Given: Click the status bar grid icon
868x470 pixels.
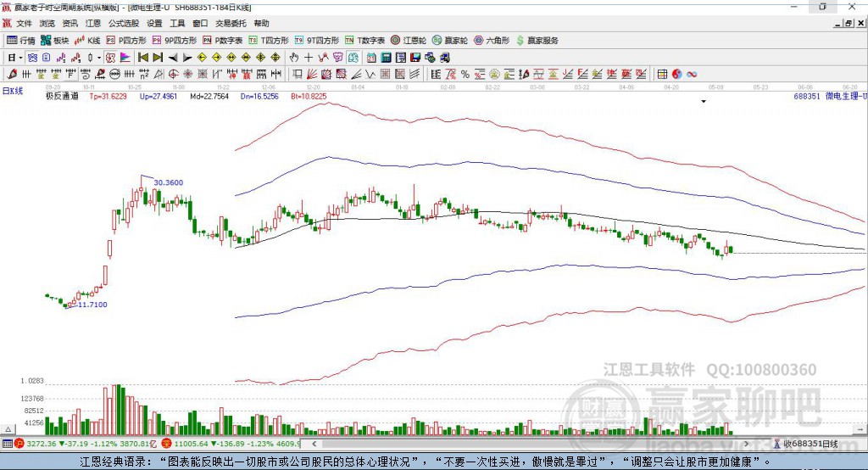Looking at the screenshot, I should pyautogui.click(x=7, y=444).
